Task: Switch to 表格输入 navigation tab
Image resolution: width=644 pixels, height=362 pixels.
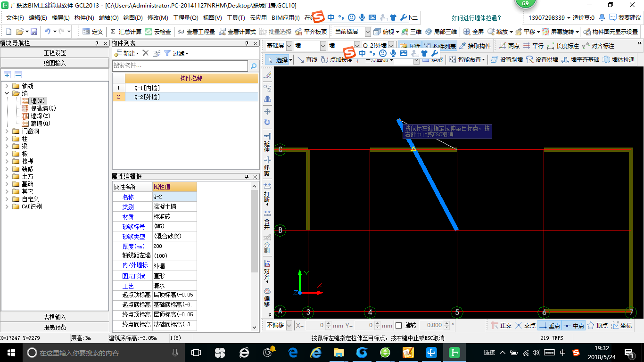Action: (x=55, y=317)
